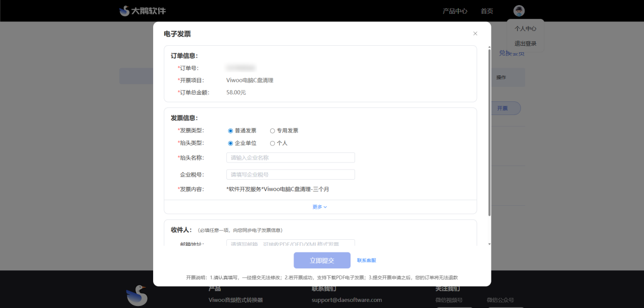Expand the 更多 section
The width and height of the screenshot is (644, 308).
pos(319,207)
